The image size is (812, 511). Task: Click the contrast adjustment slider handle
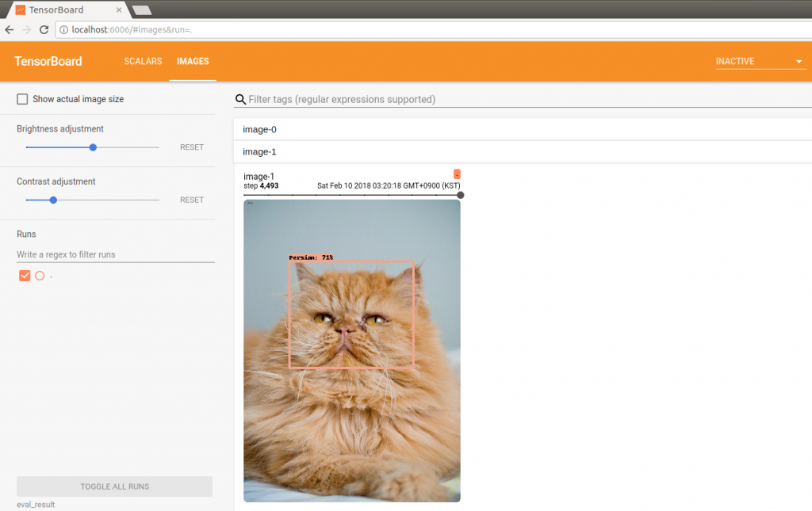(x=53, y=200)
